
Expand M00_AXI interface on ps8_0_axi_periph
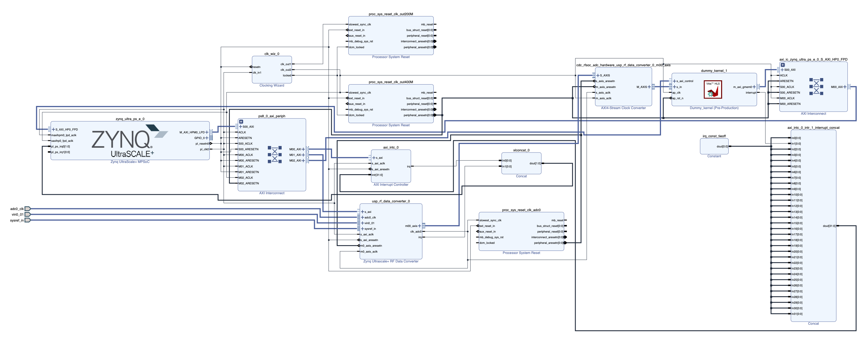coord(303,149)
